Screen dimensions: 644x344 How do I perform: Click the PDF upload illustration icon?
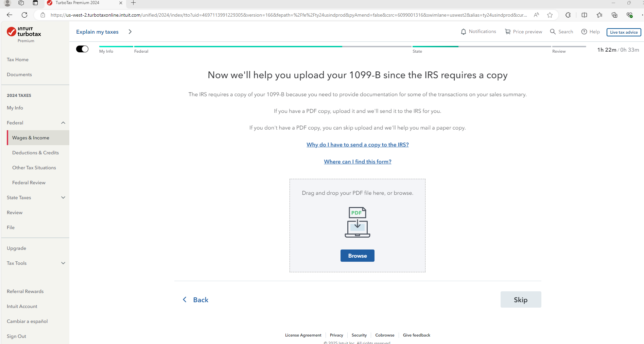coord(358,222)
